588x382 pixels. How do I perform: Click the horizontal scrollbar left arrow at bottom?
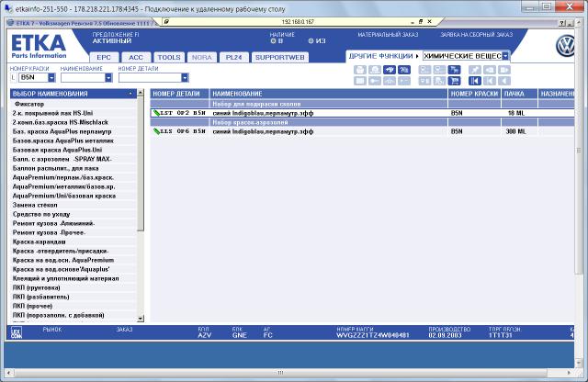pos(9,373)
